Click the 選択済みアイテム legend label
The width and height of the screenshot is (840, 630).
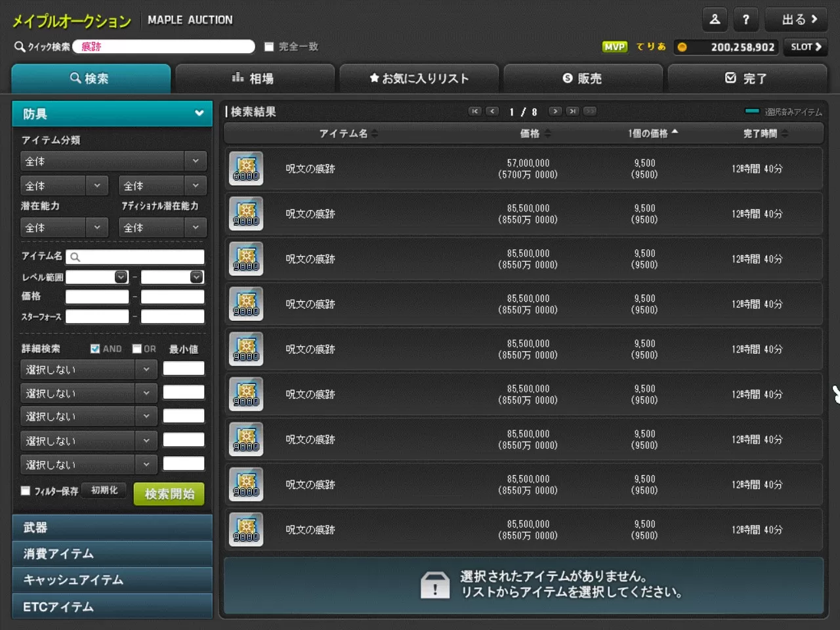point(793,112)
